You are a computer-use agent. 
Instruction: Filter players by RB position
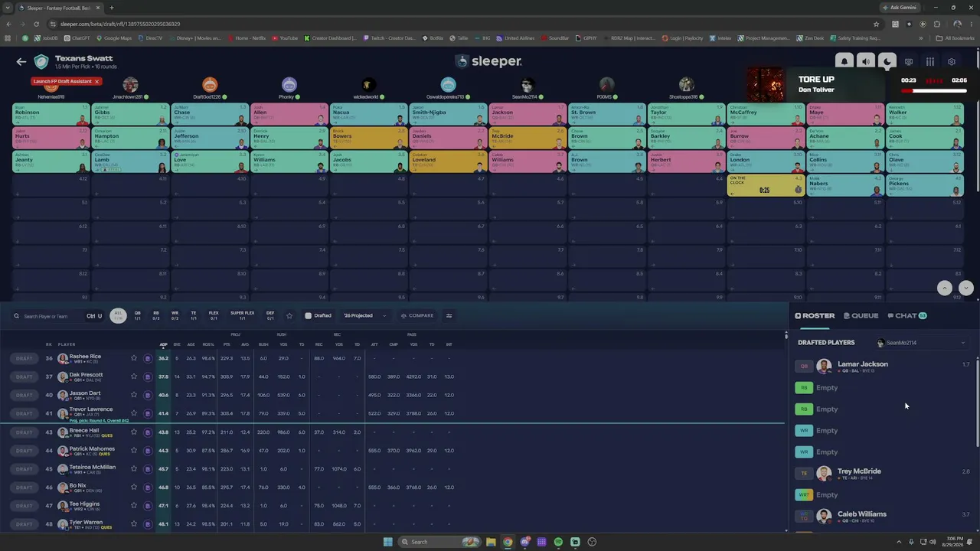pos(156,315)
